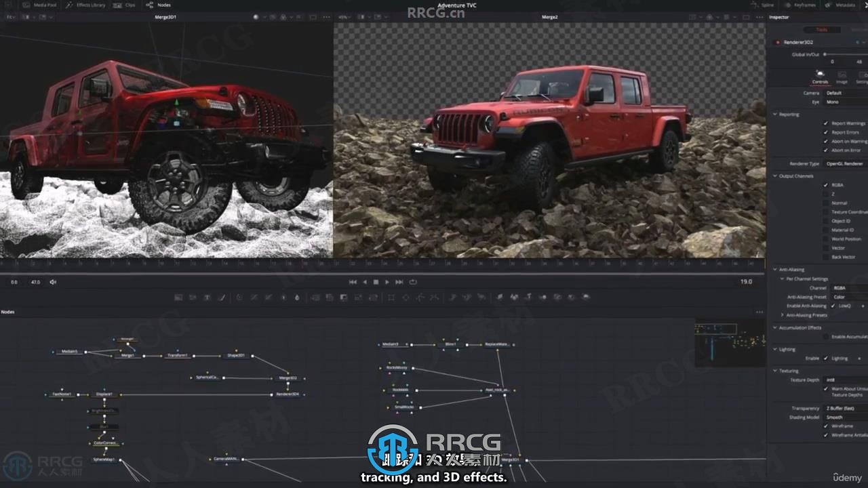Toggle the Abort on Error checkbox
The height and width of the screenshot is (488, 868).
(825, 150)
